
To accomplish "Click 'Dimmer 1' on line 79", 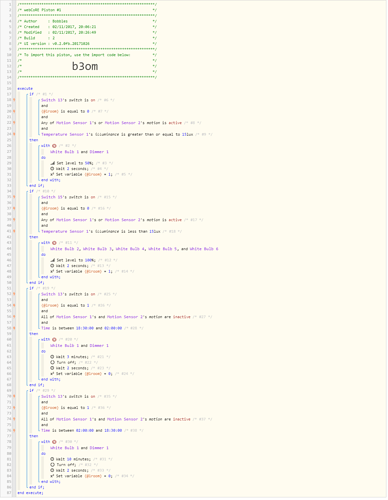I will (99, 448).
